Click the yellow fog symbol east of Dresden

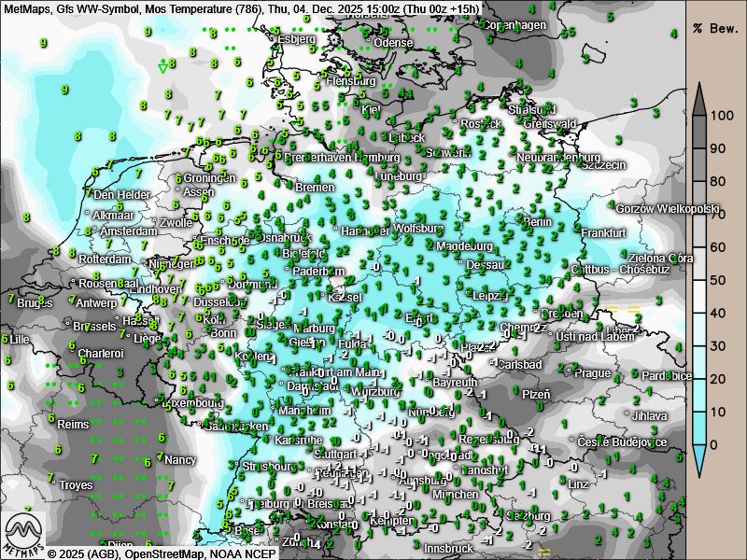634,309
